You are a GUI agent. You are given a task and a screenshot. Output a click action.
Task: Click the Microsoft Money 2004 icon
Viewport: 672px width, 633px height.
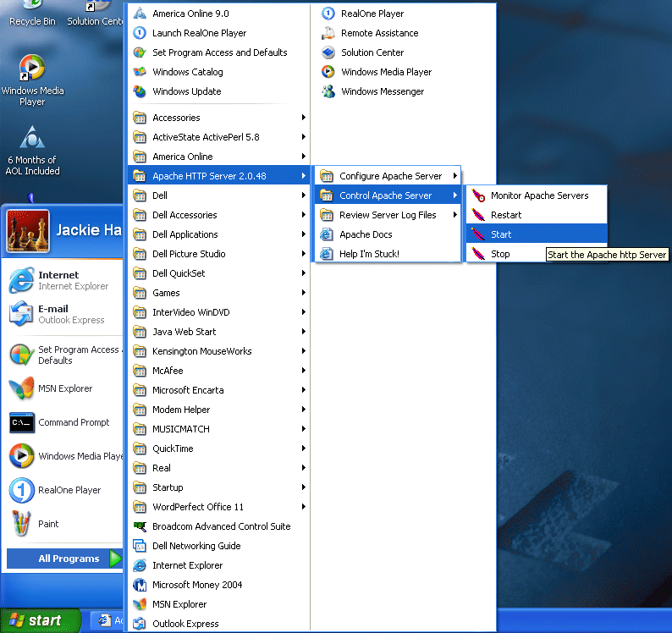click(x=140, y=585)
